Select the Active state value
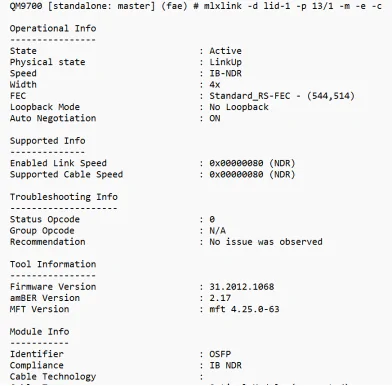This screenshot has width=392, height=386. (225, 51)
